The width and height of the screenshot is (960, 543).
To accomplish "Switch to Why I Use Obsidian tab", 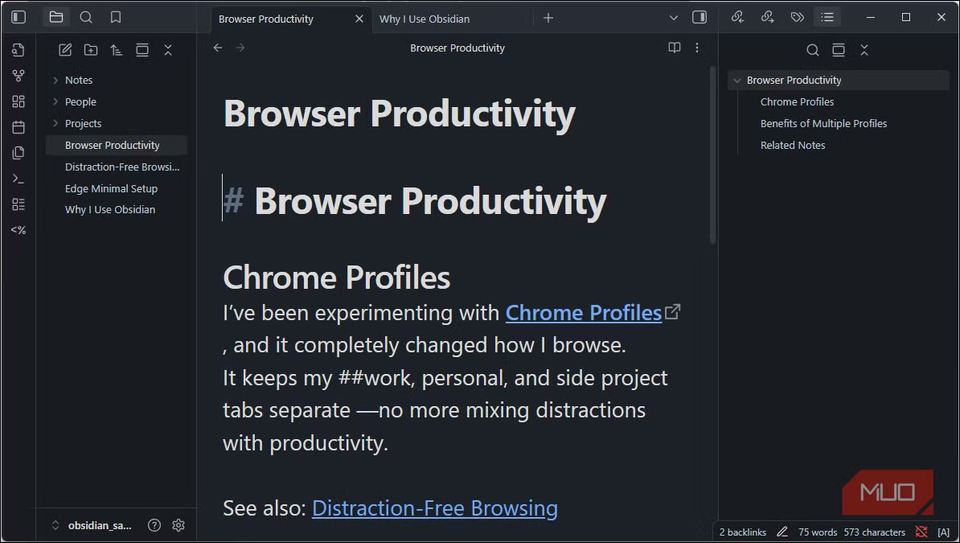I will (x=425, y=19).
